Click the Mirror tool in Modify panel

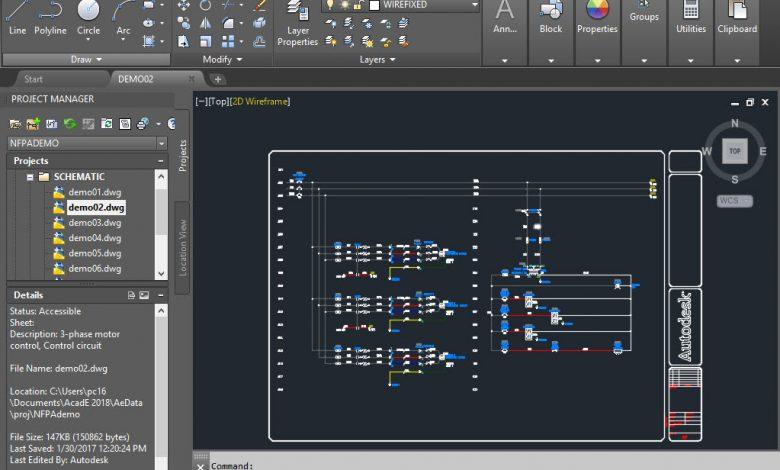point(205,23)
